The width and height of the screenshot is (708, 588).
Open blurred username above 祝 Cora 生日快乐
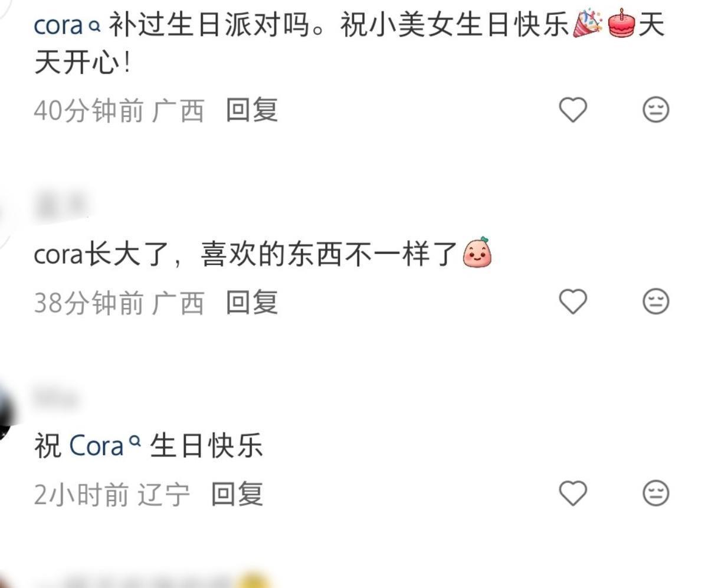click(57, 399)
